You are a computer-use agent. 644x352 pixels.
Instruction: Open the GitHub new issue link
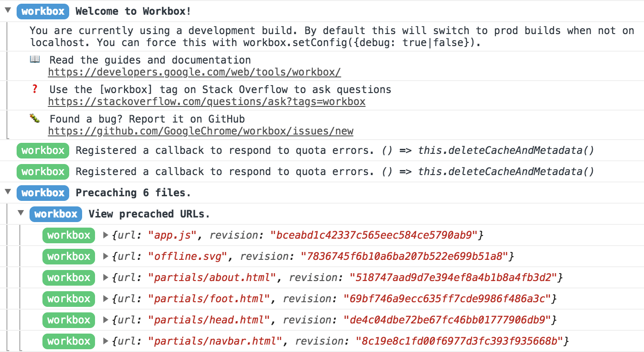(200, 131)
